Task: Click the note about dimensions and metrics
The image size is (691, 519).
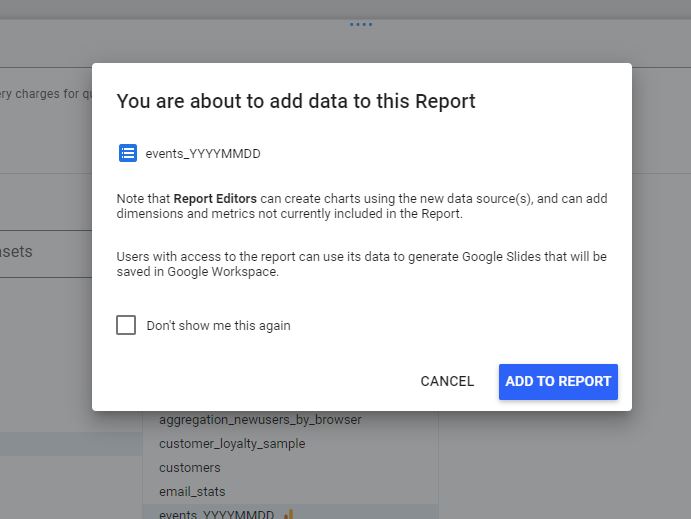Action: pyautogui.click(x=361, y=206)
